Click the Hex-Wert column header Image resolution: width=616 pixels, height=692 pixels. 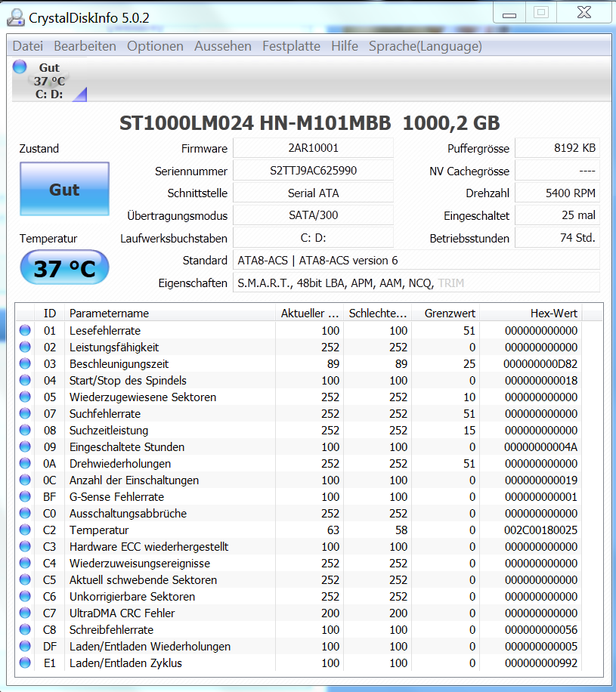(x=531, y=314)
